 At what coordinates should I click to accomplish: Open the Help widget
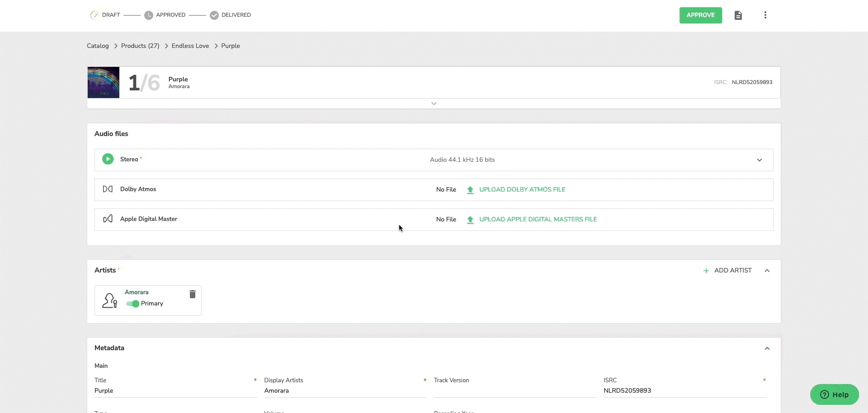(835, 394)
